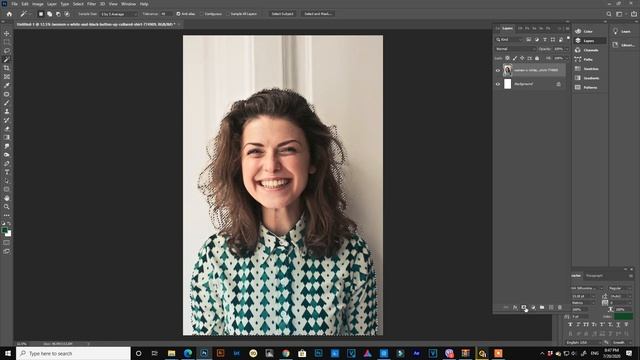Open the font style Regular dropdown
This screenshot has width=640, height=360.
pyautogui.click(x=620, y=288)
